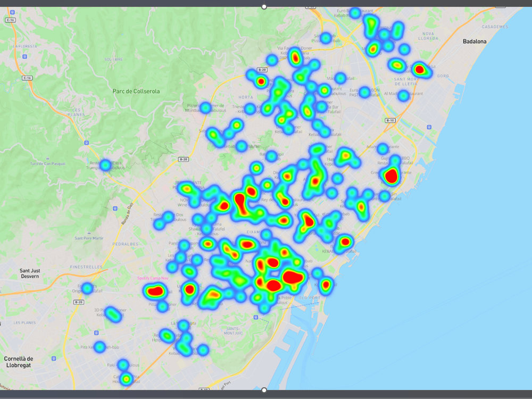Click the B-10 road shield
Screen dimensions: 532x399
click(390, 120)
